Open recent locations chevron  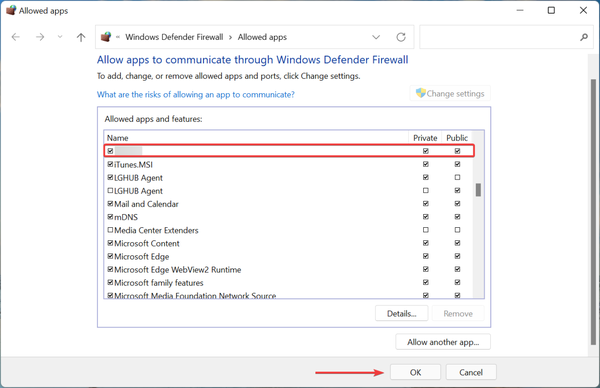(x=60, y=37)
